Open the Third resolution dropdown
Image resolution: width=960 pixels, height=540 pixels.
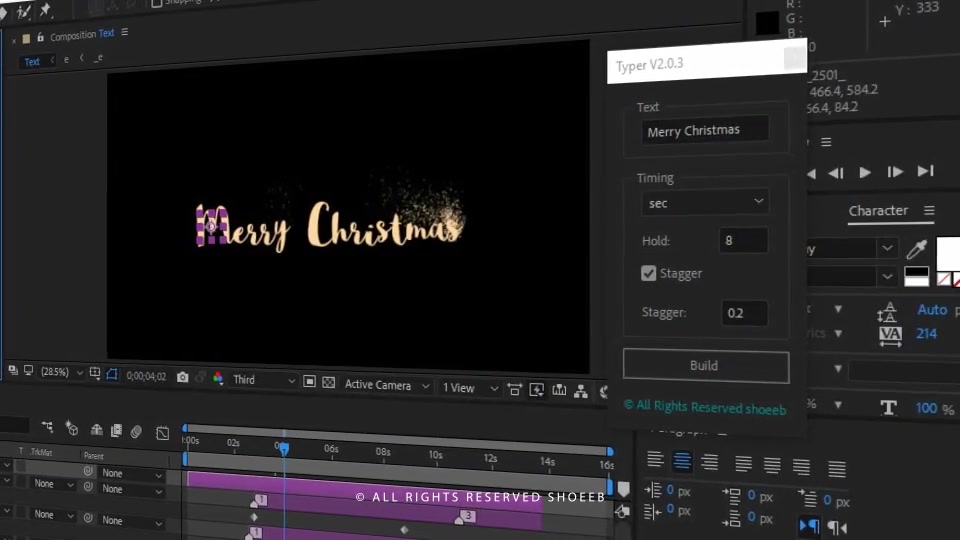[263, 380]
